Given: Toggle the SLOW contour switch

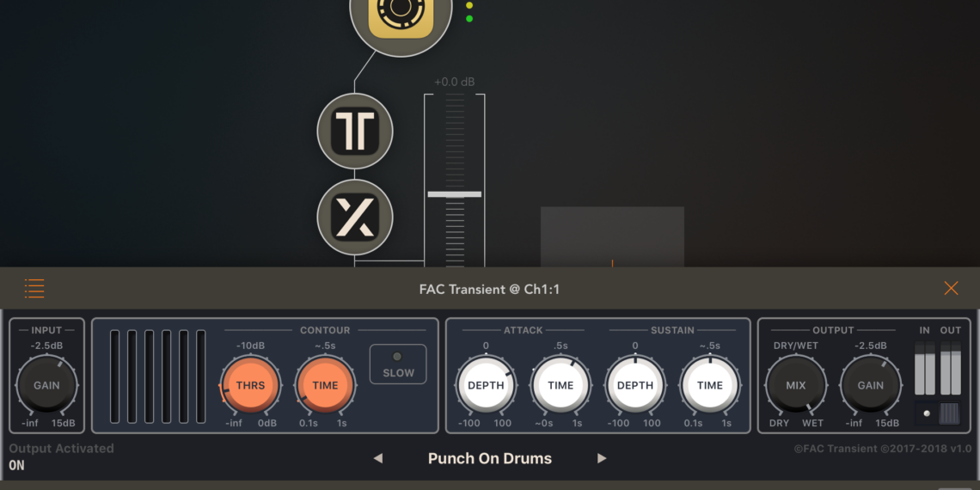Looking at the screenshot, I should tap(398, 364).
